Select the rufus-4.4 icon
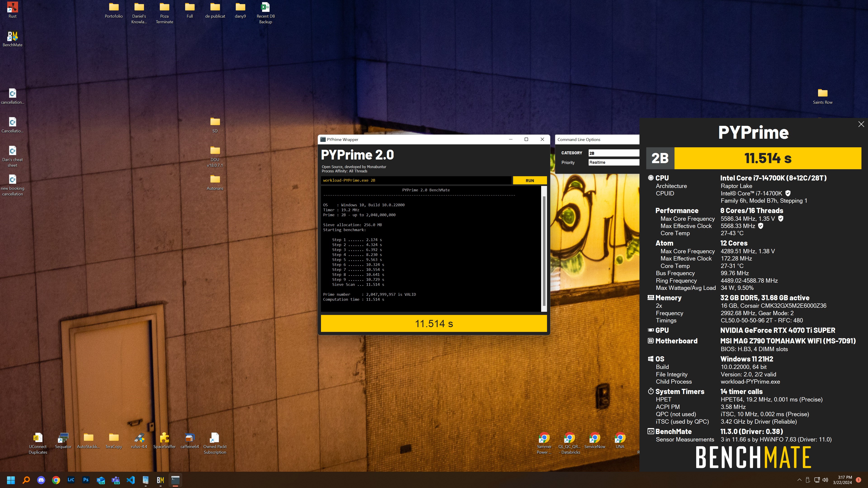The width and height of the screenshot is (868, 488). (139, 441)
